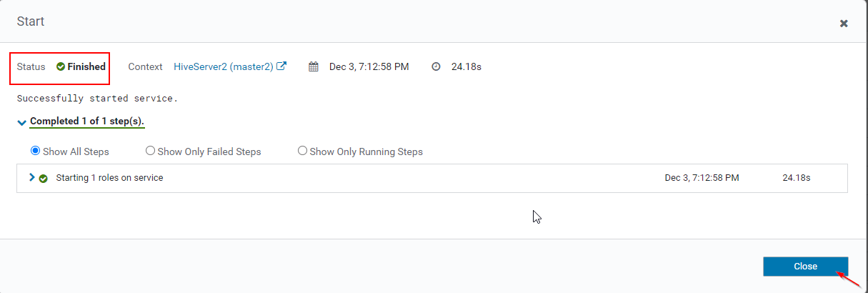Click the green Finished status check icon
The image size is (868, 293).
[x=61, y=67]
